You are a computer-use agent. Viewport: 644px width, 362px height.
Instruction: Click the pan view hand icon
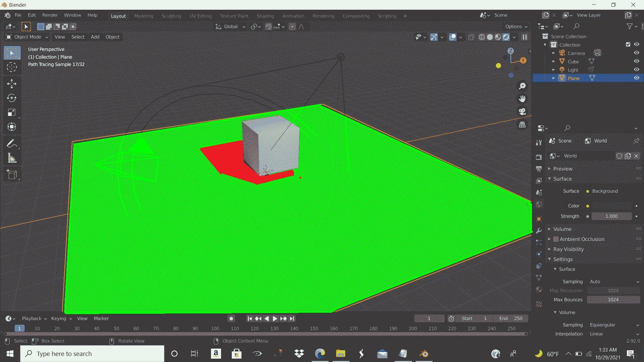pos(522,99)
